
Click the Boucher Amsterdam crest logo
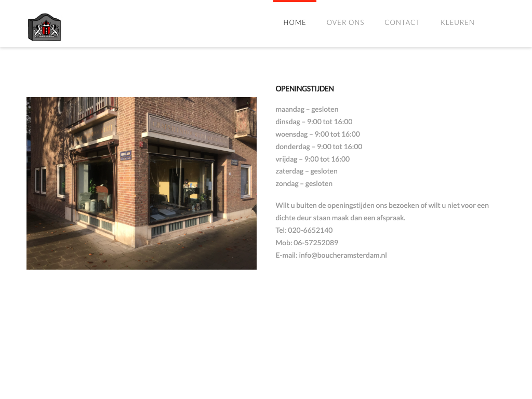click(45, 28)
